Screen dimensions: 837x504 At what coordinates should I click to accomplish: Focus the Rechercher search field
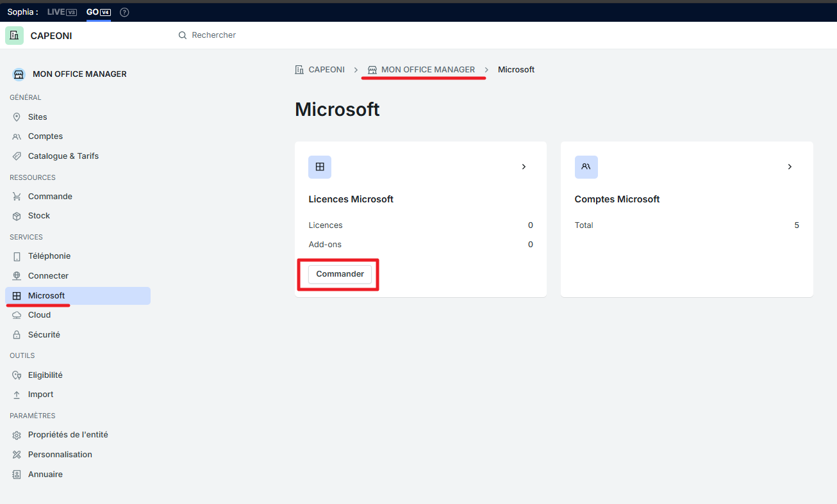tap(214, 35)
